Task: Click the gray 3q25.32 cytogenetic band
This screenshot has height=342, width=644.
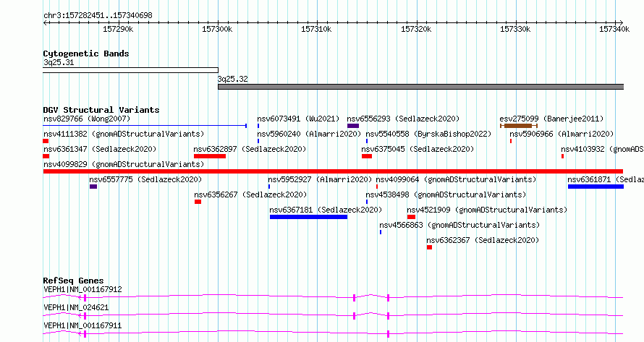Action: click(420, 87)
